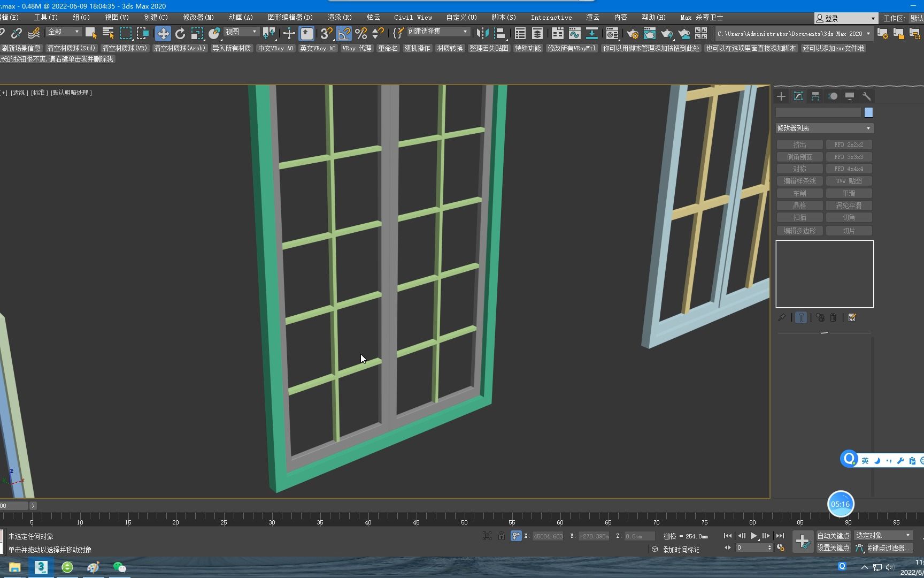
Task: Open the Align tool
Action: (499, 34)
